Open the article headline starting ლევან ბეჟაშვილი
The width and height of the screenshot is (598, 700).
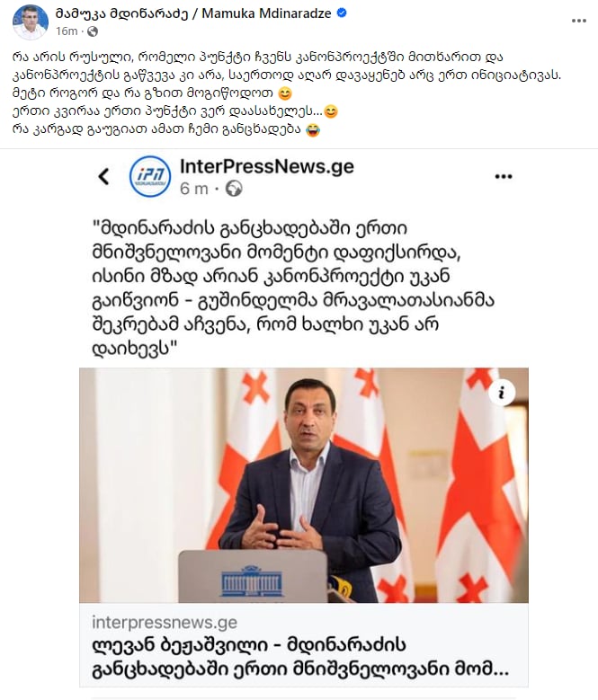tap(300, 657)
